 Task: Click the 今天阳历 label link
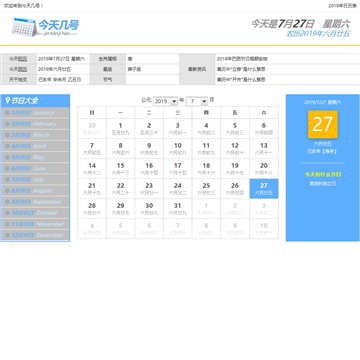(18, 59)
